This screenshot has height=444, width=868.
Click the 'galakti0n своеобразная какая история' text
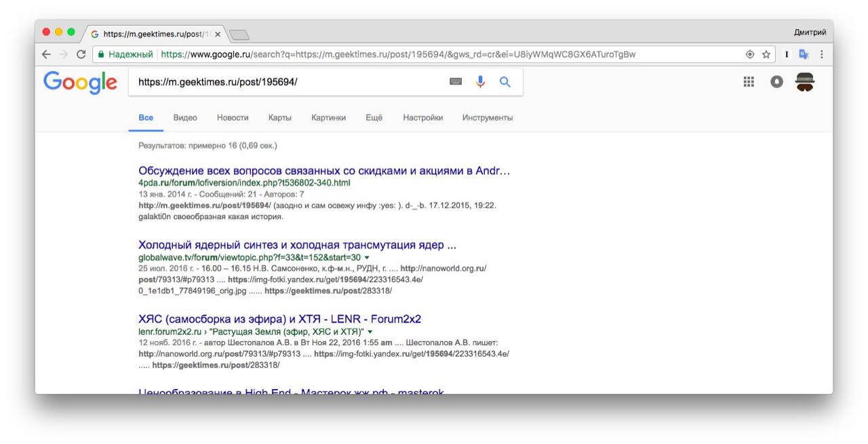[210, 217]
